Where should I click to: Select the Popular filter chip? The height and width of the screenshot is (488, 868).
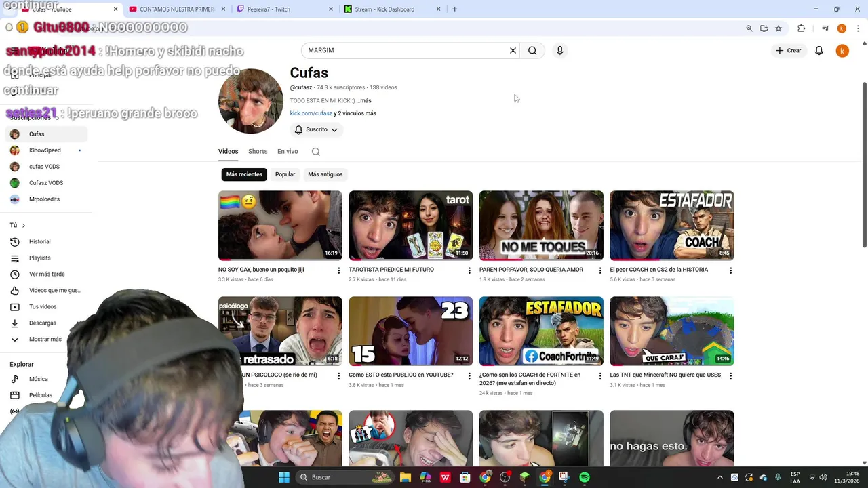click(x=285, y=174)
